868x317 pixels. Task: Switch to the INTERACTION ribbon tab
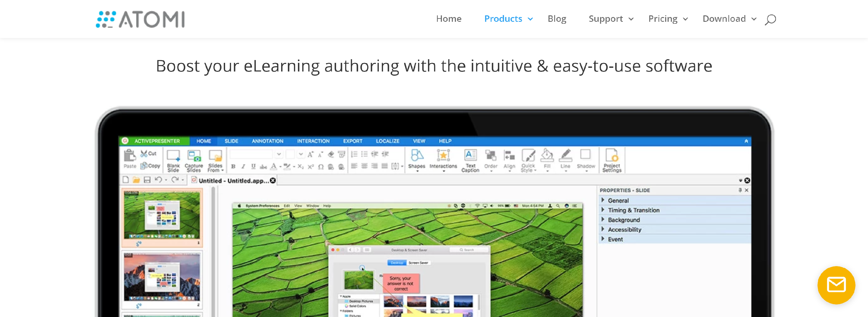(x=313, y=141)
